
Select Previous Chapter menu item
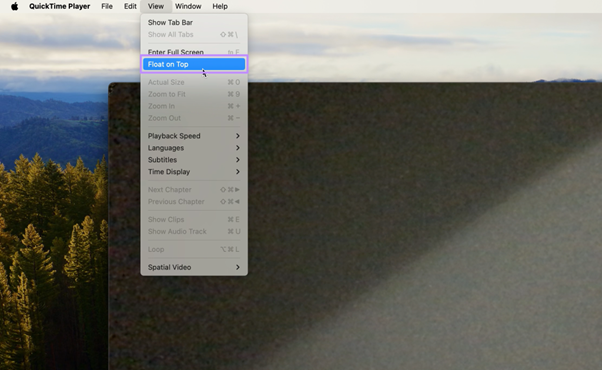pyautogui.click(x=194, y=202)
